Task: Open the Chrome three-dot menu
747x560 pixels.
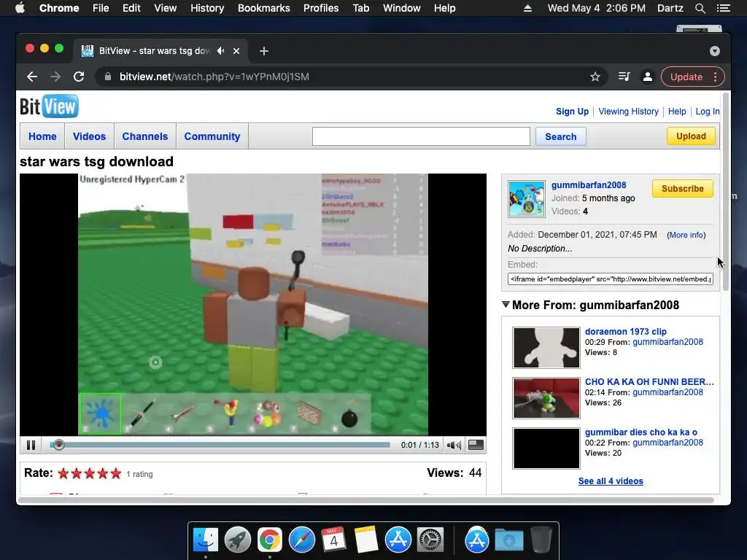Action: 716,77
